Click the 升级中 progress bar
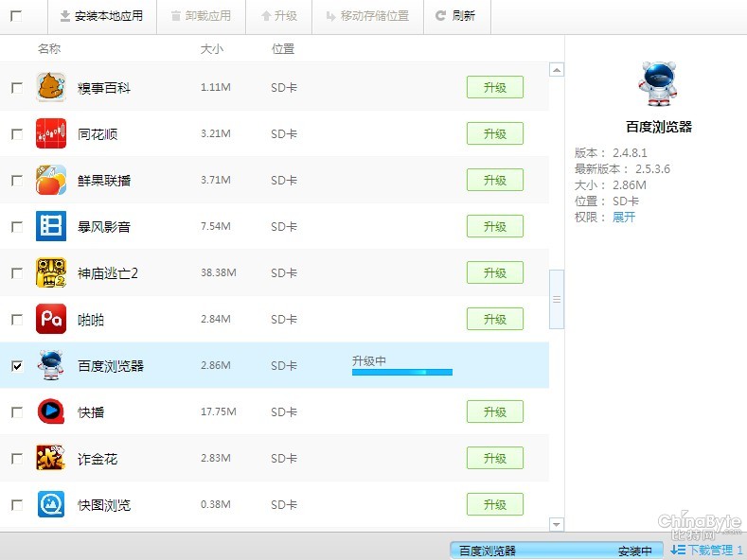The width and height of the screenshot is (747, 560). (402, 372)
